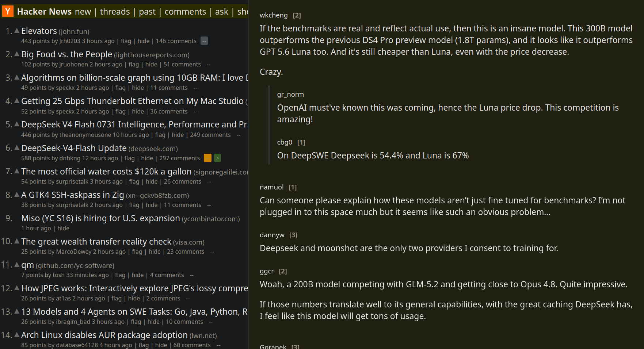The height and width of the screenshot is (349, 644).
Task: Click upvote arrow for qm story
Action: pyautogui.click(x=17, y=265)
